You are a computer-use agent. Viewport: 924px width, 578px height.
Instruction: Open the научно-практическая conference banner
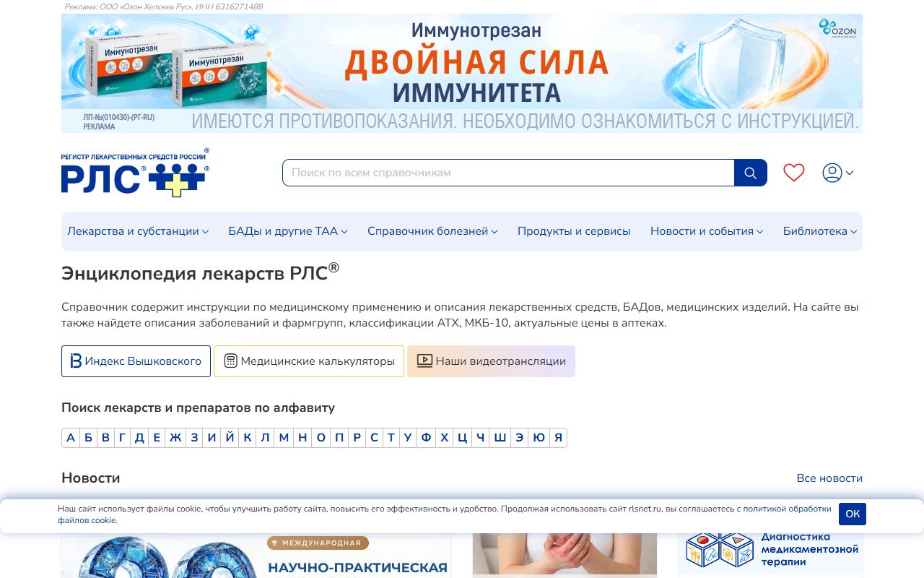[256, 555]
